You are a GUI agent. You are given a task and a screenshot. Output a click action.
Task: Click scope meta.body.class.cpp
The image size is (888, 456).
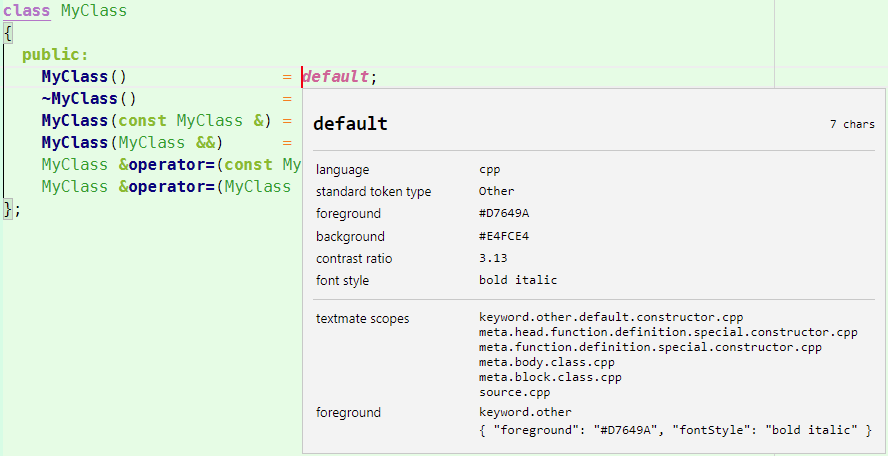point(547,362)
